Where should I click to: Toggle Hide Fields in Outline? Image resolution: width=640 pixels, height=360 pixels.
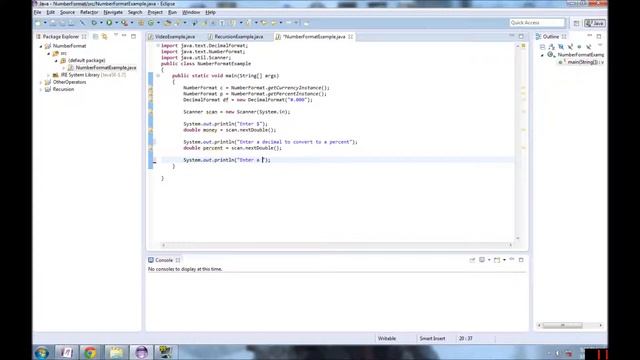pos(561,47)
